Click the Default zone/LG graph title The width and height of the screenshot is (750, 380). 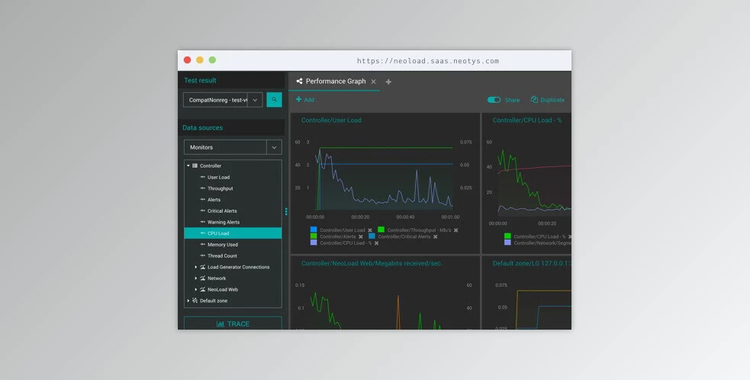[x=532, y=263]
